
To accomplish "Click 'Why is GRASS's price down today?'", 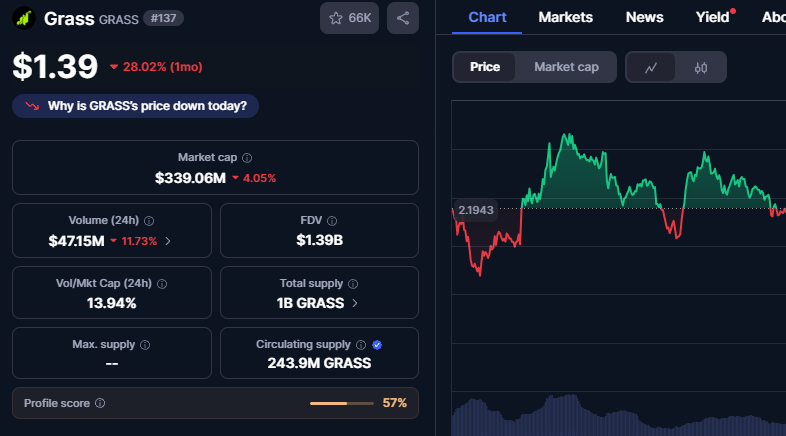I will (x=135, y=105).
